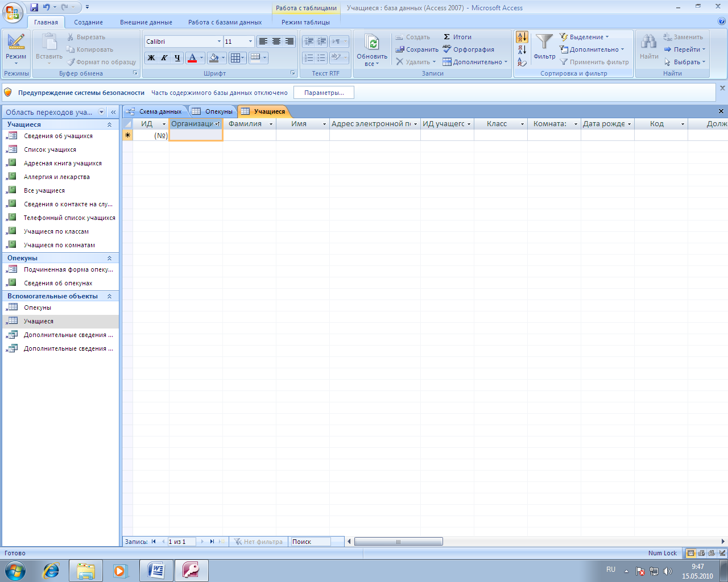Open Internet Explorer from taskbar
Viewport: 728px width, 582px height.
click(51, 571)
